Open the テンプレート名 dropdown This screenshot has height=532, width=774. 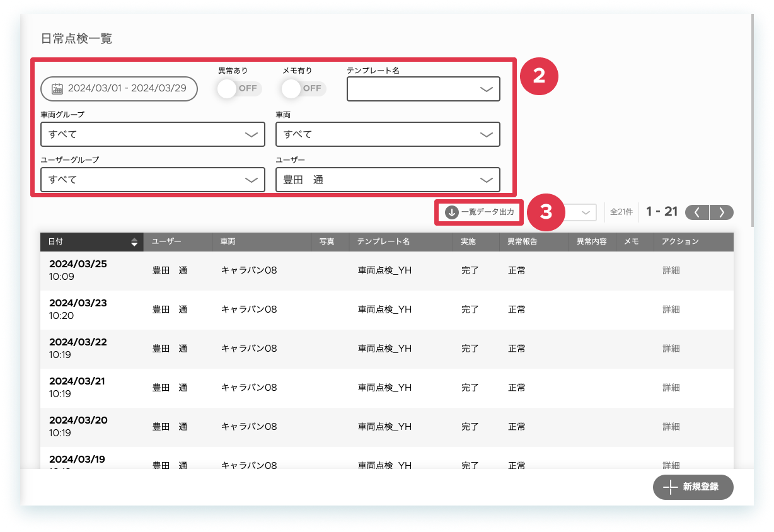click(424, 89)
